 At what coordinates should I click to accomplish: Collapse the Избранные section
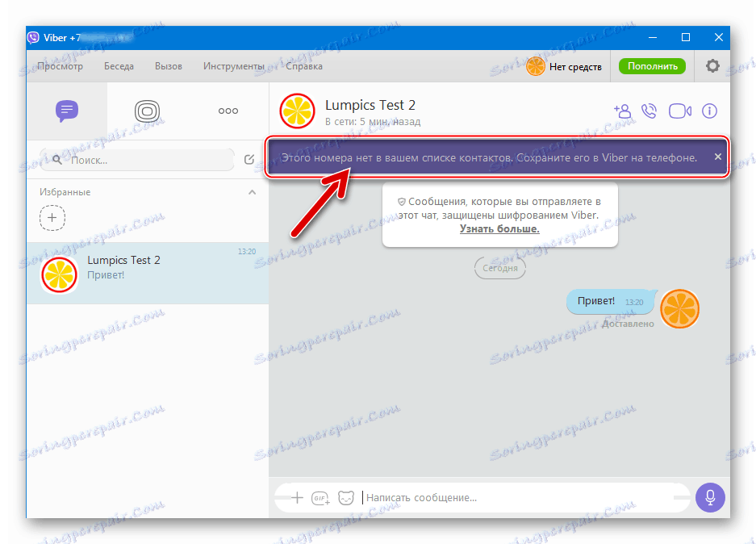(x=252, y=192)
